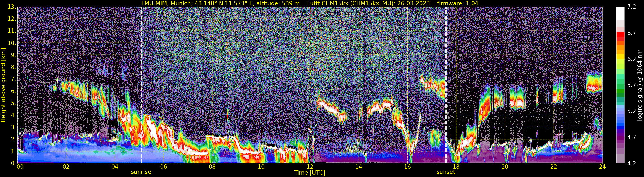The width and height of the screenshot is (644, 177).
Task: Click the height tick label '3.'
Action: (x=13, y=127)
